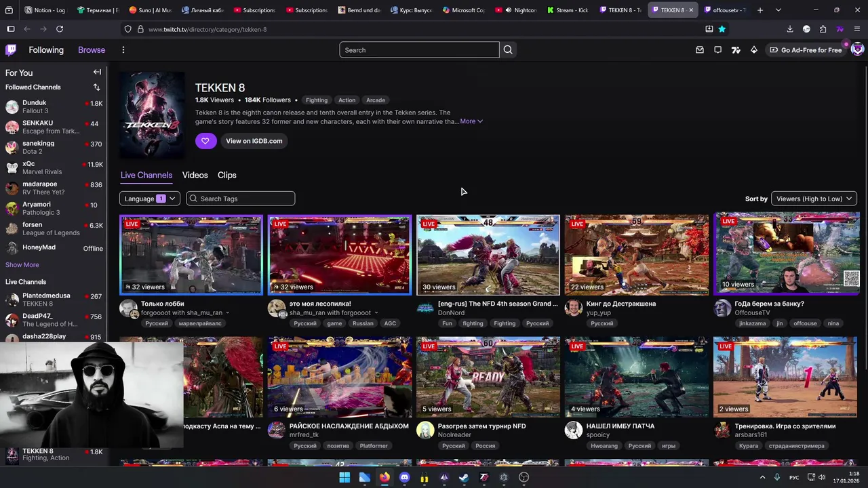Open Discord from the taskbar
868x488 pixels.
404,477
